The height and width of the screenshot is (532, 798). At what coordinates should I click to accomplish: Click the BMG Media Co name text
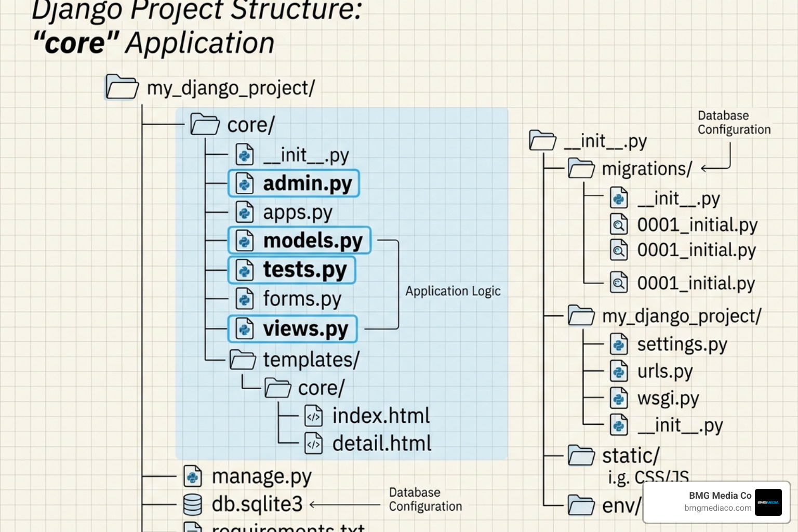720,496
